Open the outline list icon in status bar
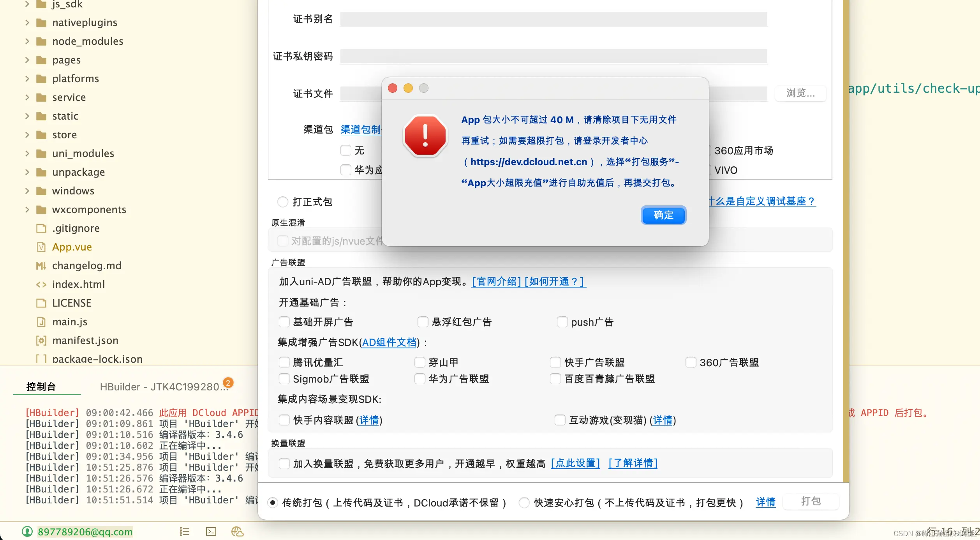The image size is (980, 540). (184, 531)
